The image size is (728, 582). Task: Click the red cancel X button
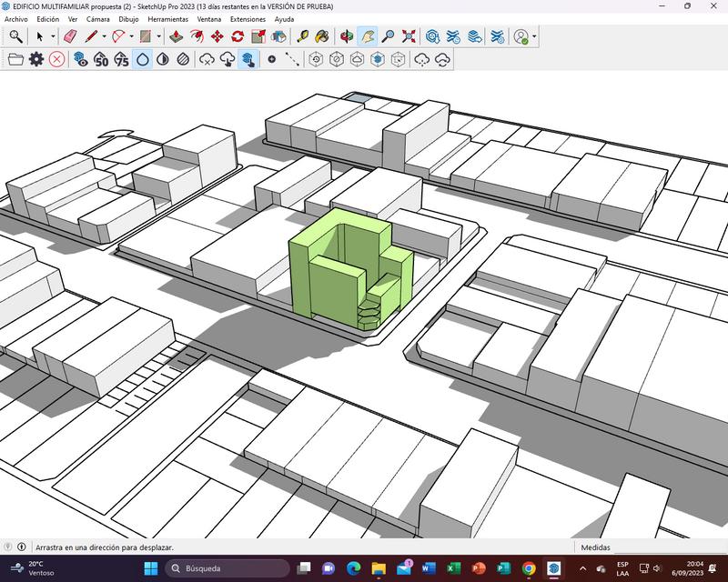pos(56,59)
